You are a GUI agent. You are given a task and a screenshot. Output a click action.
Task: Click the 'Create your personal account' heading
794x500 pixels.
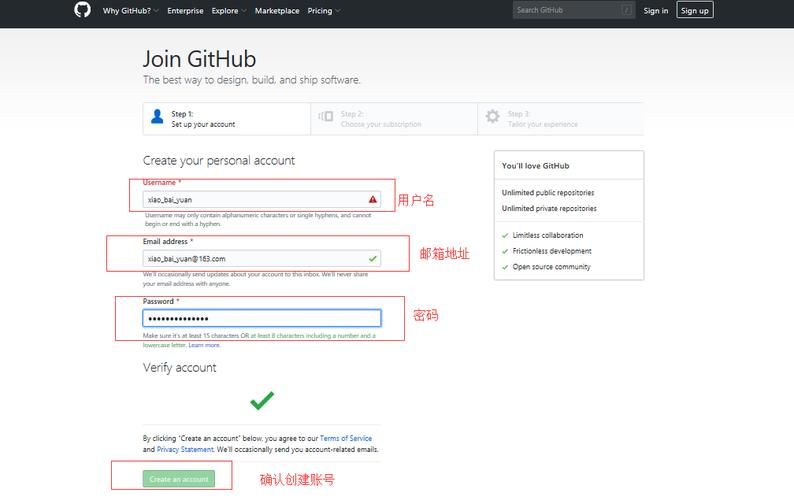pyautogui.click(x=219, y=161)
